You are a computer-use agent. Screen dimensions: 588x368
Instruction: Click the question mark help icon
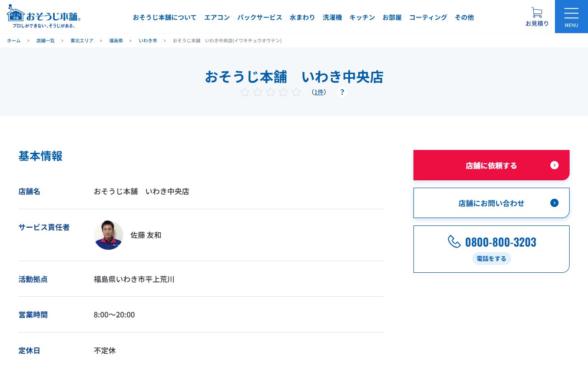coord(342,92)
